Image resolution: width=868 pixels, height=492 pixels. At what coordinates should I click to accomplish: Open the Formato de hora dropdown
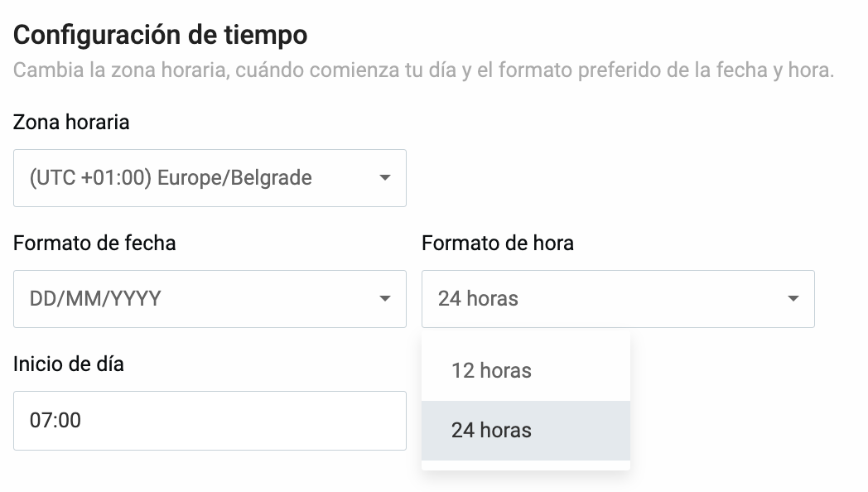coord(618,299)
